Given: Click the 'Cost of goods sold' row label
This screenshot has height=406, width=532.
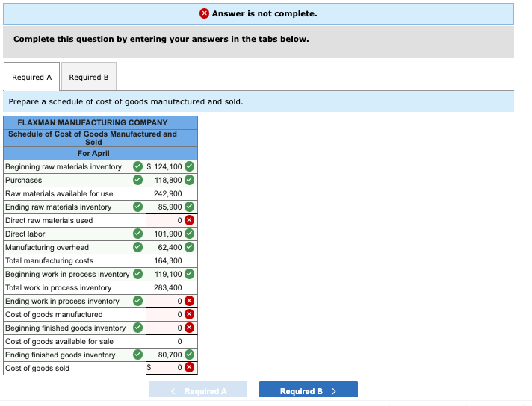Looking at the screenshot, I should [x=37, y=368].
